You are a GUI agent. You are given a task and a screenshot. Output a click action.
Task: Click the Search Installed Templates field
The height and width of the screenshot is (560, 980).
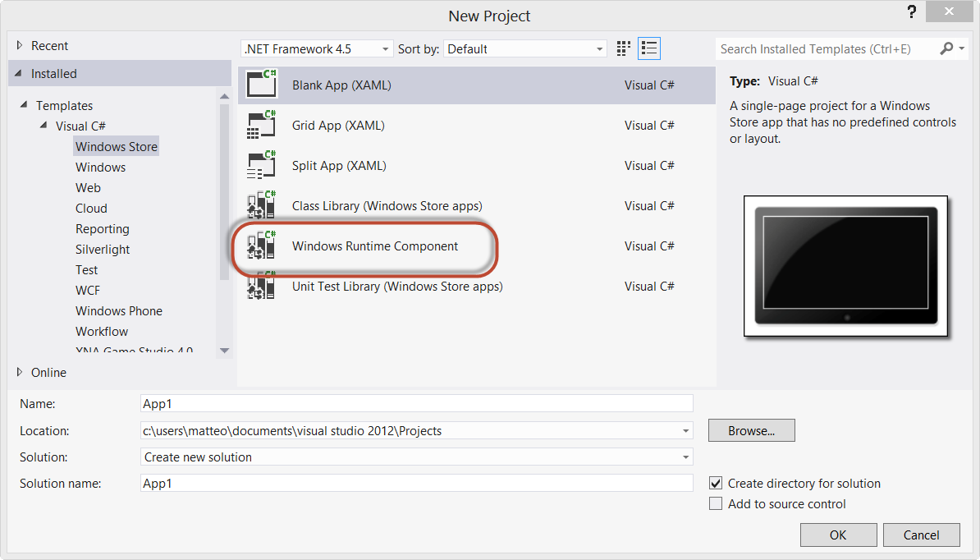point(827,48)
